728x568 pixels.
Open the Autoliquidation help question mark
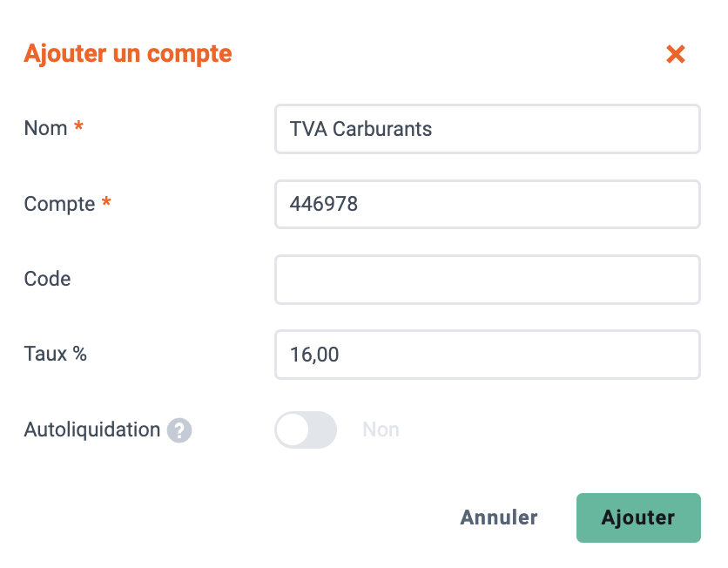pyautogui.click(x=179, y=430)
